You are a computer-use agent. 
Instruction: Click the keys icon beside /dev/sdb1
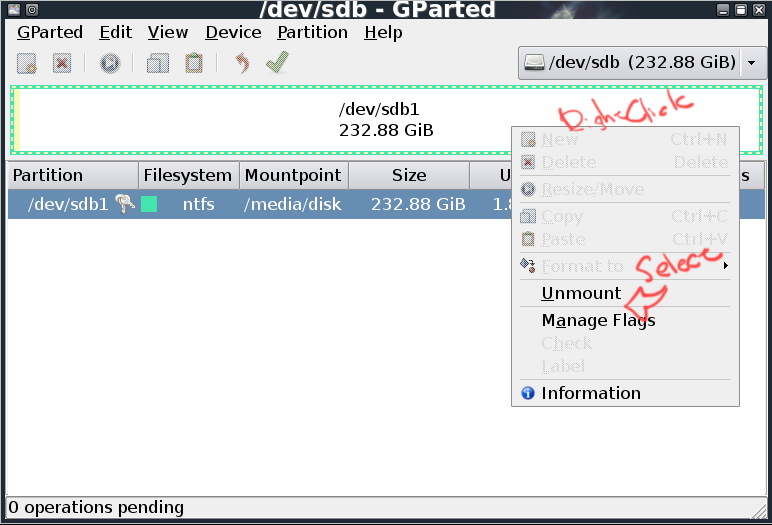(125, 203)
